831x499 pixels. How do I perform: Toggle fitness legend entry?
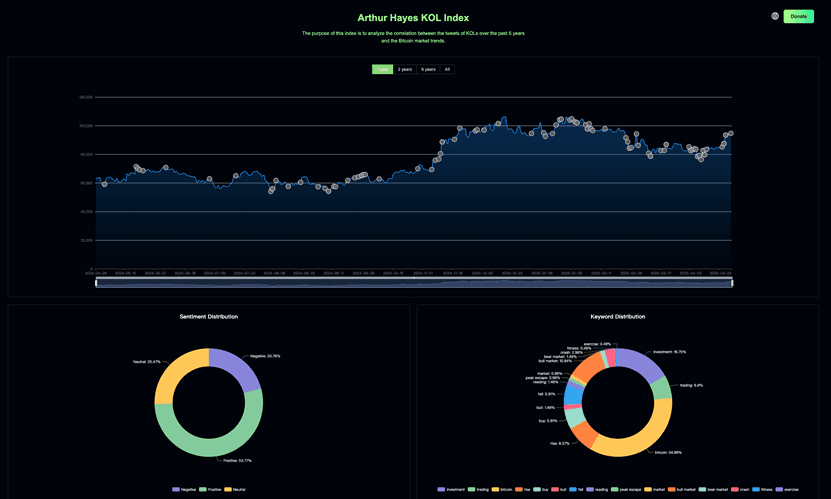point(763,489)
